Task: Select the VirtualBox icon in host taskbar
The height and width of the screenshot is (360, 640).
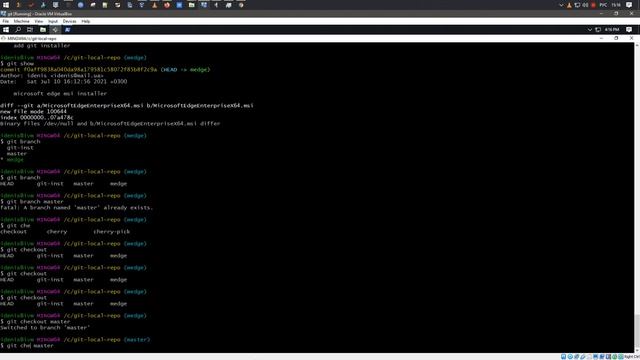Action: (204, 5)
